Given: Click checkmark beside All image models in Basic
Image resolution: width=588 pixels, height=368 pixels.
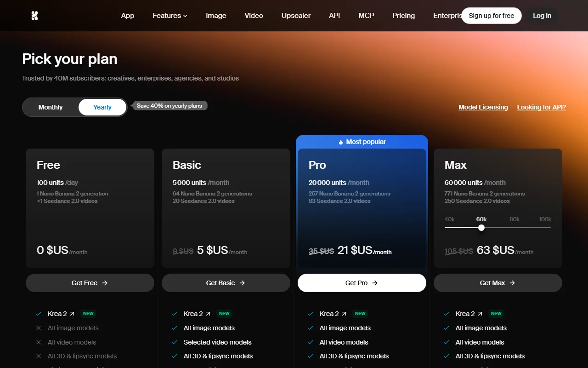Looking at the screenshot, I should click(x=175, y=328).
